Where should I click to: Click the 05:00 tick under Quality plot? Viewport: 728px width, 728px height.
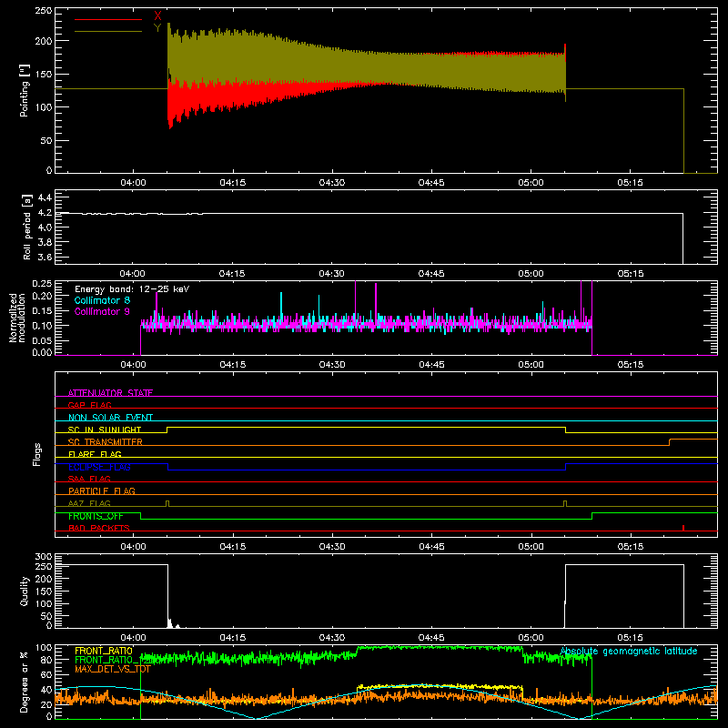click(x=531, y=638)
